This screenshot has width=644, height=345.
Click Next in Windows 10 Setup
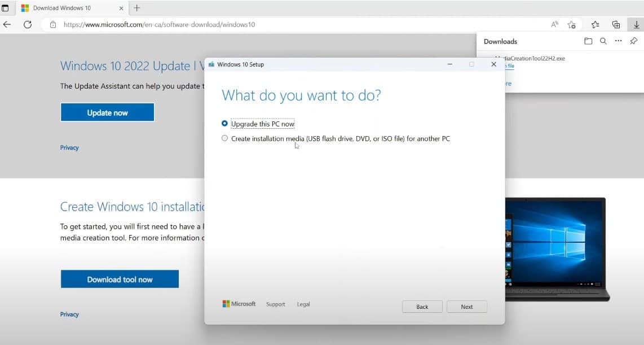pos(466,307)
